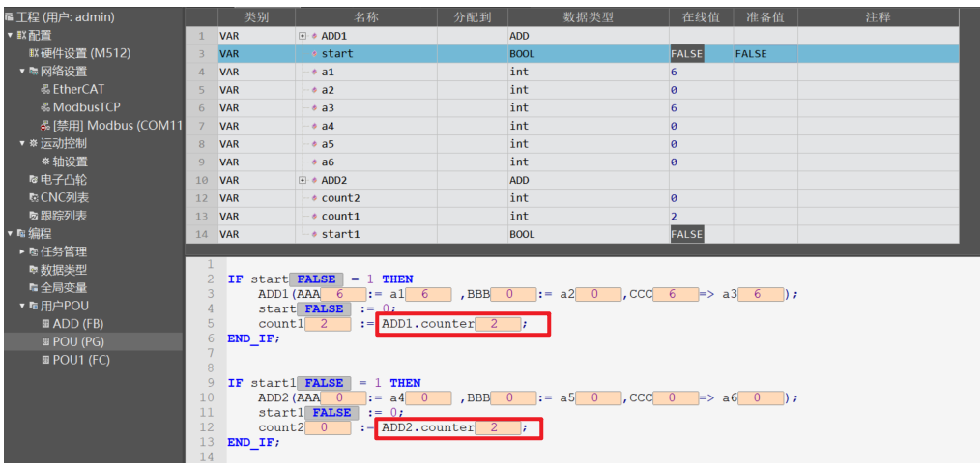The image size is (980, 470).
Task: Click the 数据类型 column header
Action: tap(588, 17)
